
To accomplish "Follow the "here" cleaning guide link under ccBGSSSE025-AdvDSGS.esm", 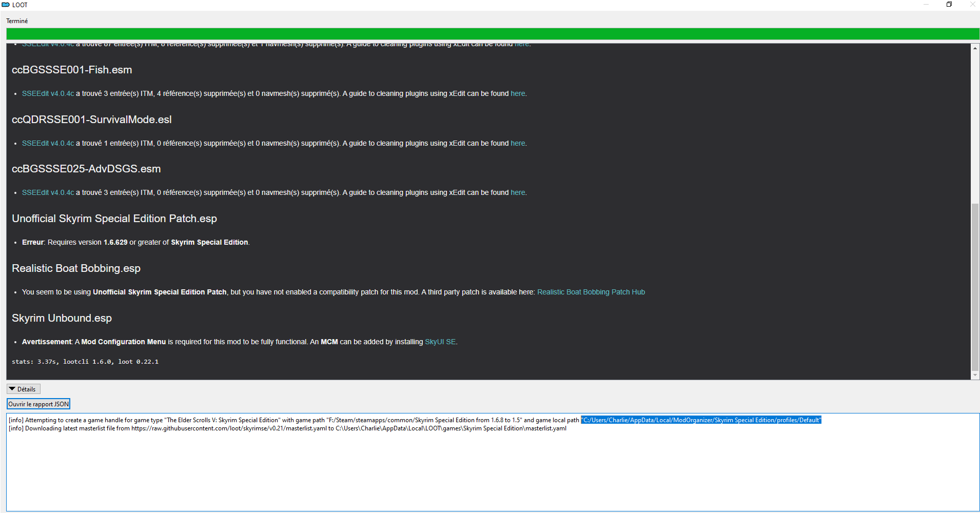I will [518, 192].
